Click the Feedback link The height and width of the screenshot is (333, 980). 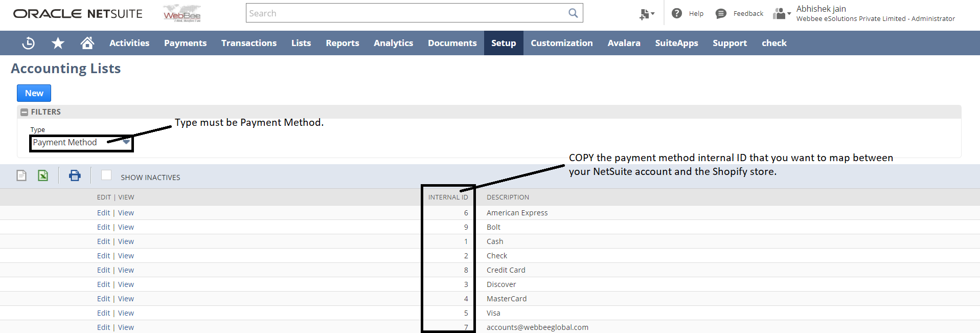click(x=748, y=14)
